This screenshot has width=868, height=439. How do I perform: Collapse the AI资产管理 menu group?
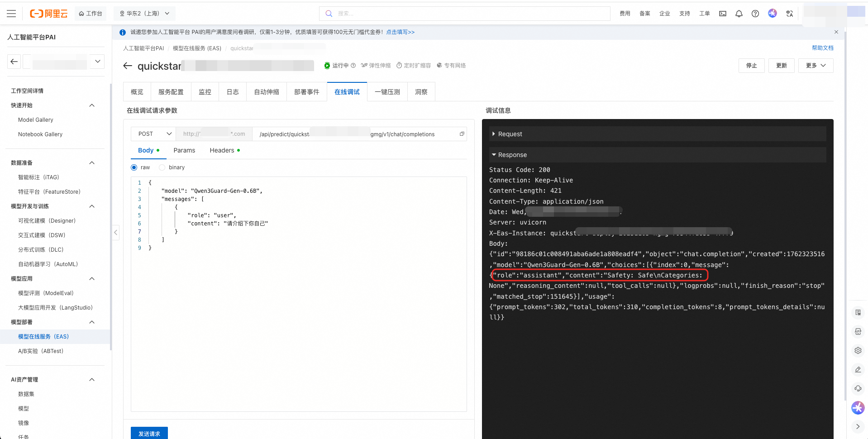(92, 380)
